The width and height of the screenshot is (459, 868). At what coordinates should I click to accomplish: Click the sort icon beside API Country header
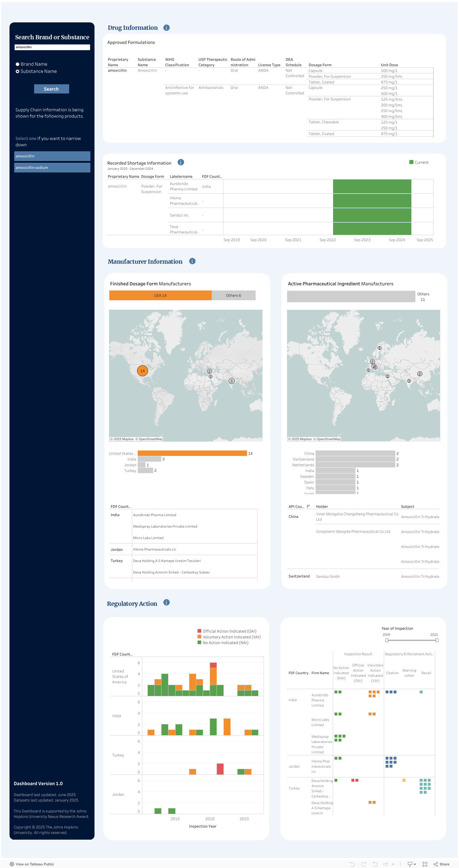point(308,506)
